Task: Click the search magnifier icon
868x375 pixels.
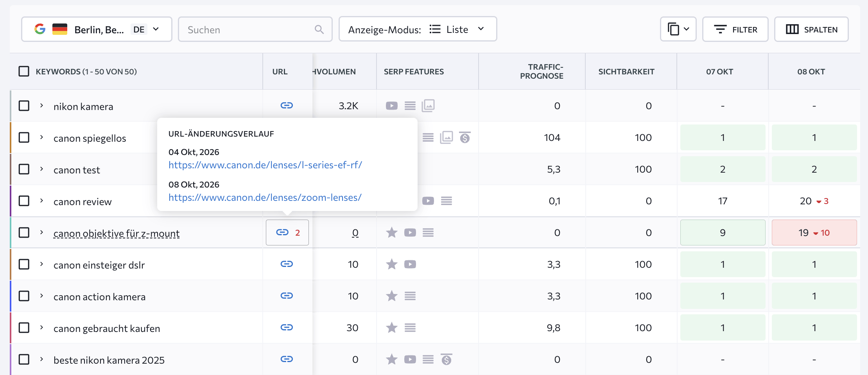Action: [319, 29]
